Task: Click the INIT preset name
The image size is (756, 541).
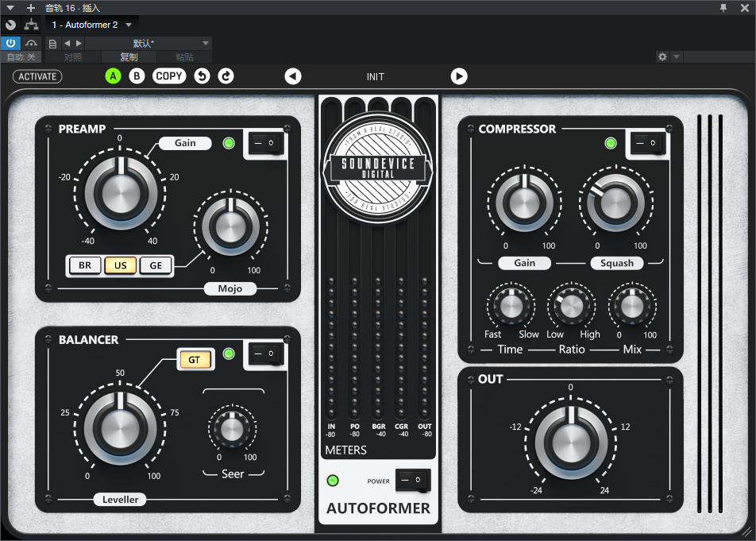Action: pyautogui.click(x=375, y=77)
